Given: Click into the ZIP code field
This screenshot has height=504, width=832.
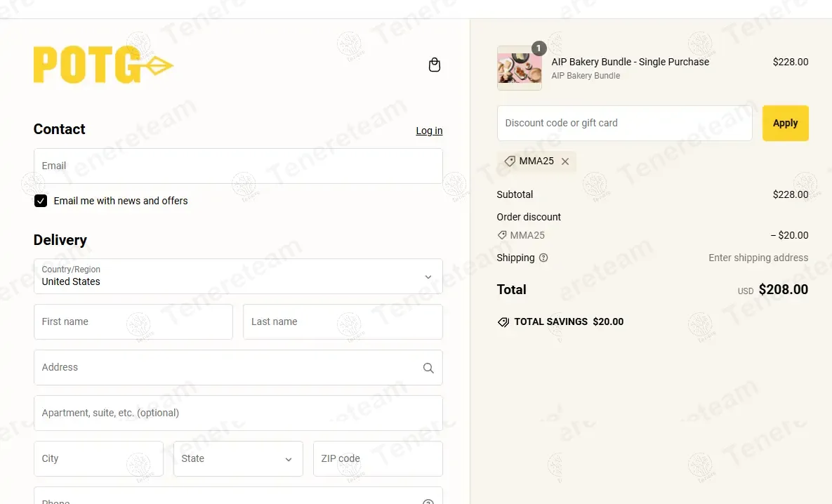Looking at the screenshot, I should [377, 459].
